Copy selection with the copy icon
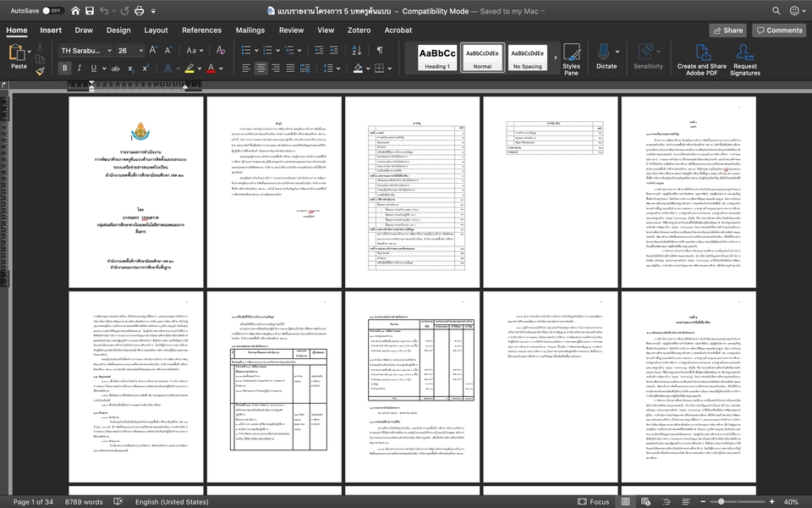The width and height of the screenshot is (812, 508). click(x=40, y=59)
